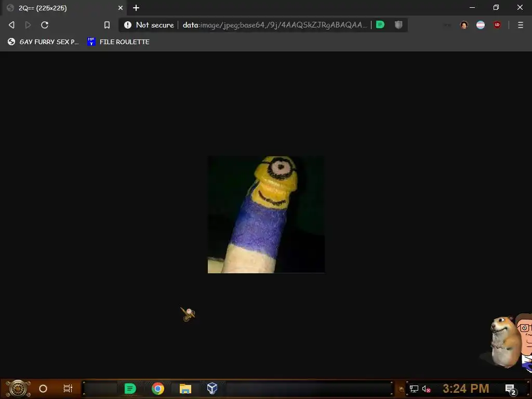Screen dimensions: 532x399
Task: Launch Google Chrome from the taskbar
Action: [x=158, y=389]
